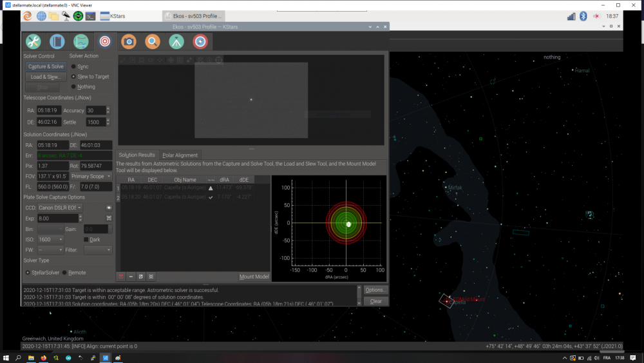Open the FW filter wheel dropdown
The height and width of the screenshot is (363, 644).
50,250
